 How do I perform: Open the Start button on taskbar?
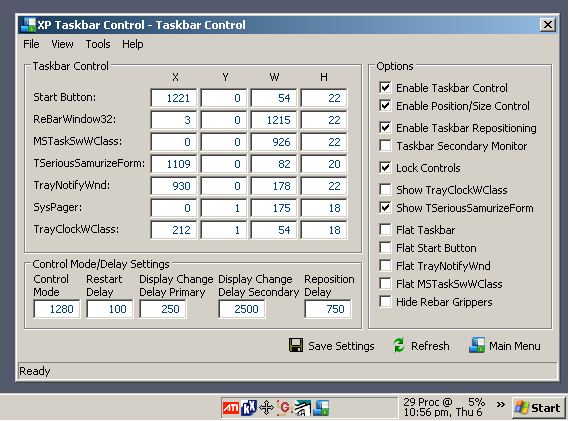(x=539, y=408)
